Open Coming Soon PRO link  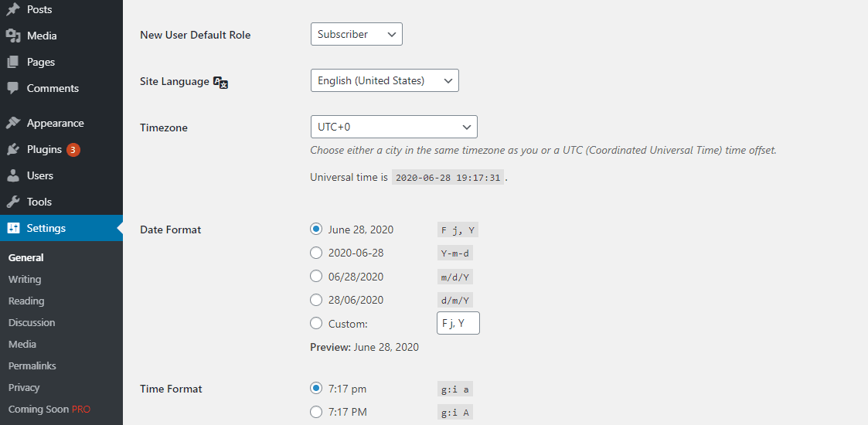(49, 409)
